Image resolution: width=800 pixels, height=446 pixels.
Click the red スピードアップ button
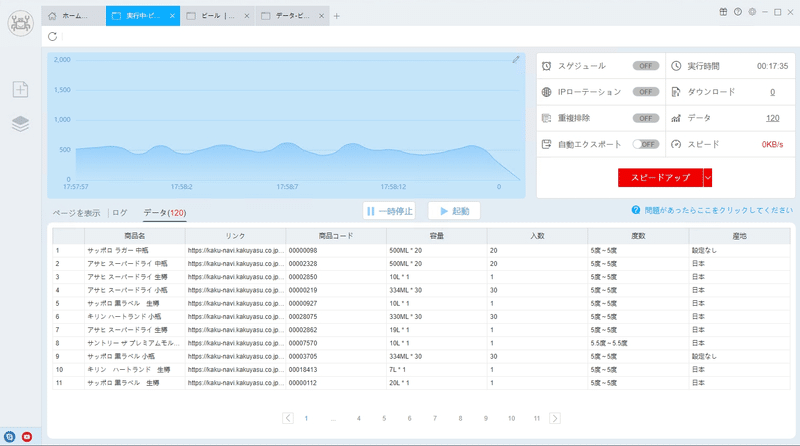click(660, 178)
